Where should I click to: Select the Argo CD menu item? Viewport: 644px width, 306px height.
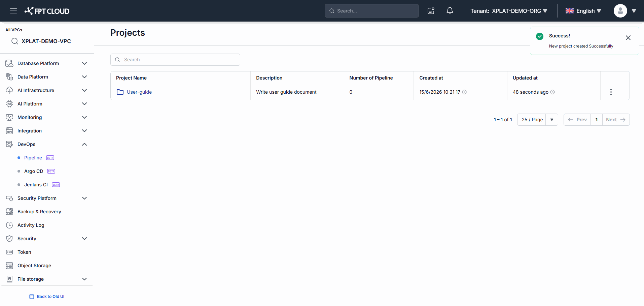[x=34, y=171]
